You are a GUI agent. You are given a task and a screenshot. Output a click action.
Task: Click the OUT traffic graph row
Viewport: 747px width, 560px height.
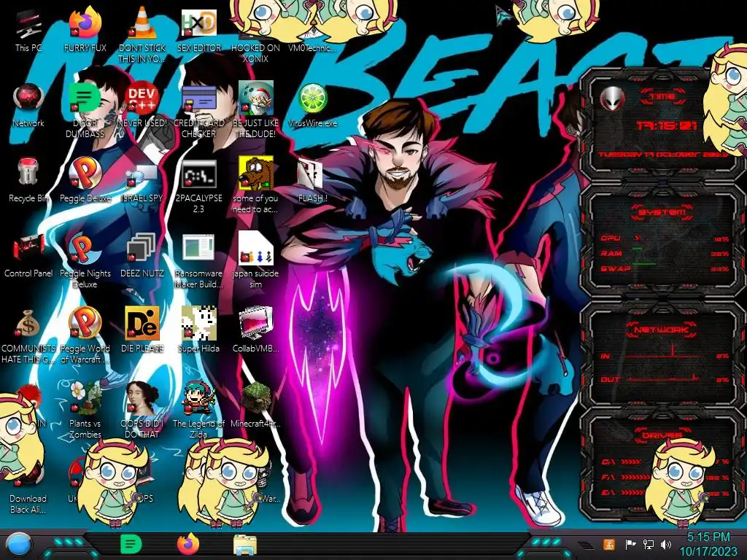click(665, 378)
